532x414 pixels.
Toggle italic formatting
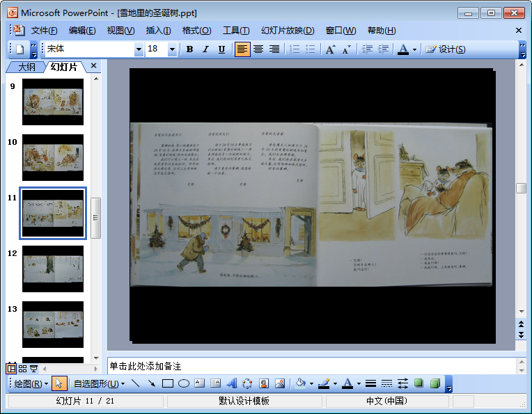(205, 49)
